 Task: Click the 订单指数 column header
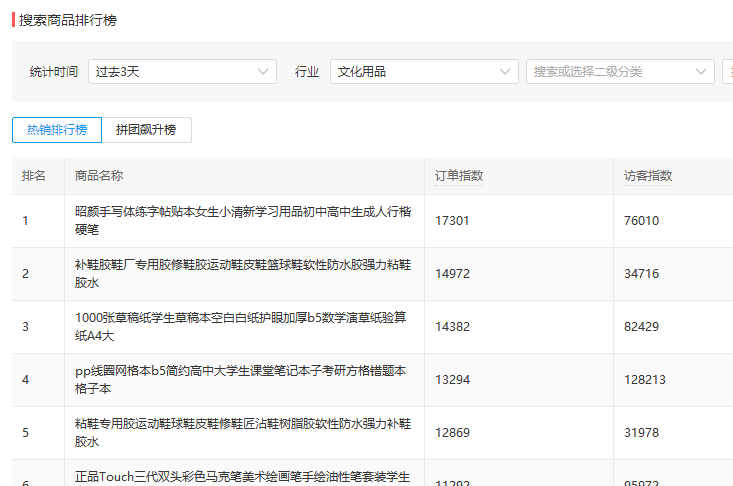pos(459,176)
